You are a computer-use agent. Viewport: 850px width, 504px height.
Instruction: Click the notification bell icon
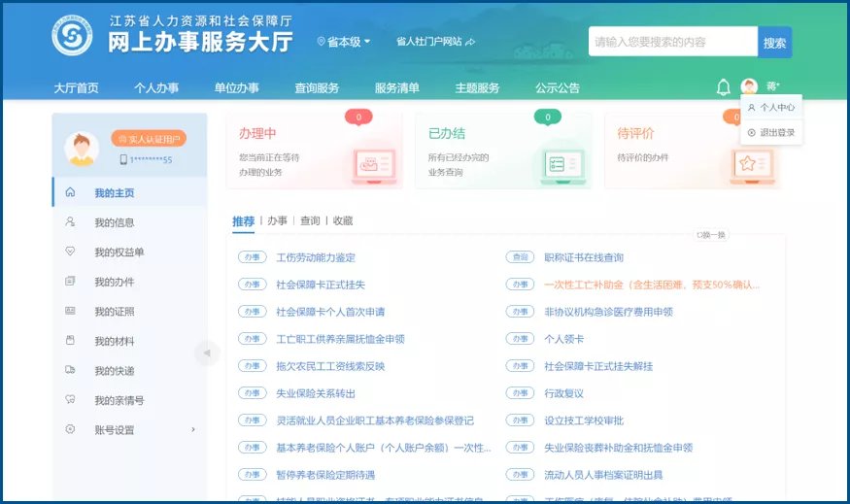723,88
